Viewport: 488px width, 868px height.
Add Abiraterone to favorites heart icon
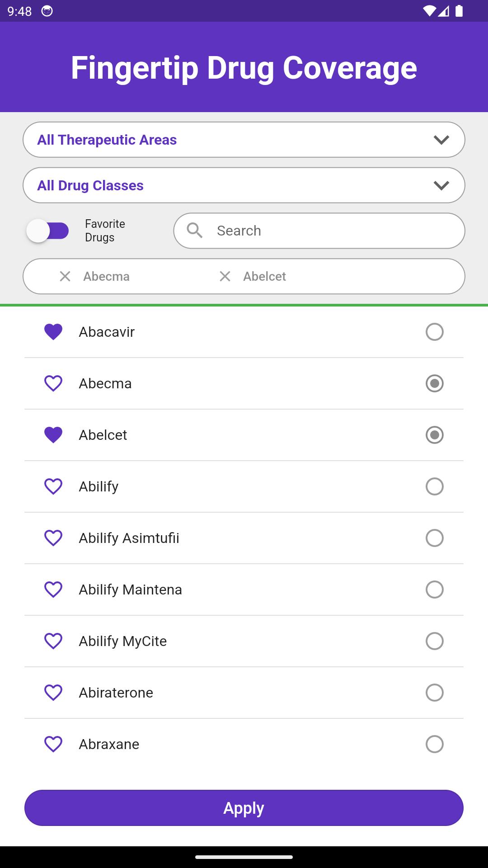pos(53,693)
